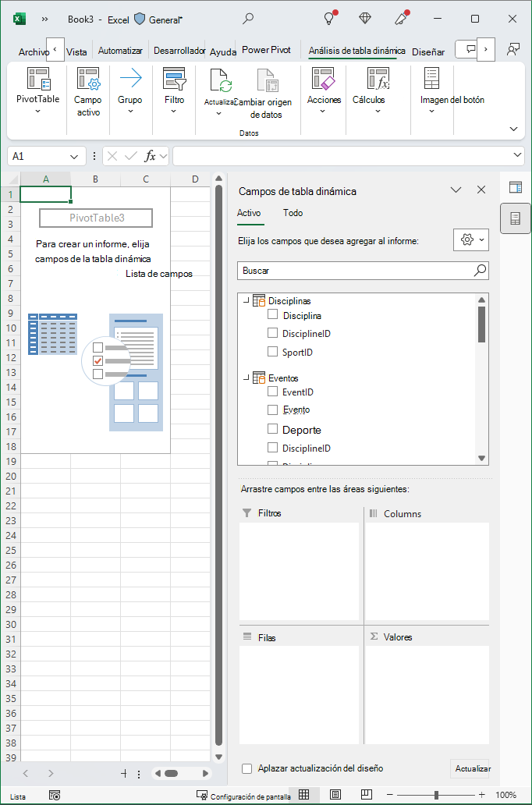Click the zoom slider handle
This screenshot has height=805, width=532.
click(436, 795)
